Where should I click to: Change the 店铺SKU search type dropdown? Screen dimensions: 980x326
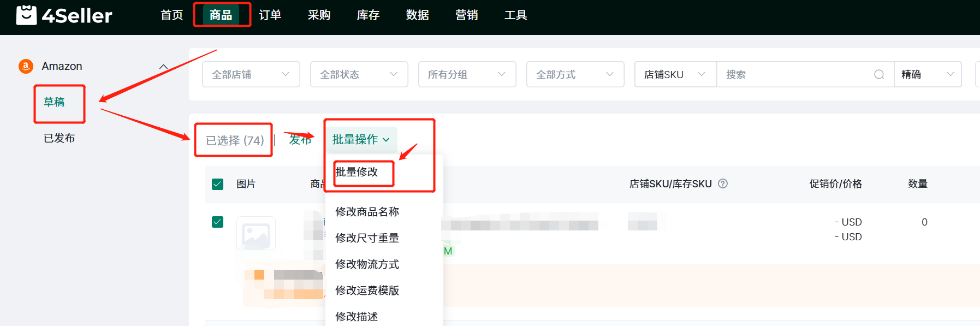[675, 74]
